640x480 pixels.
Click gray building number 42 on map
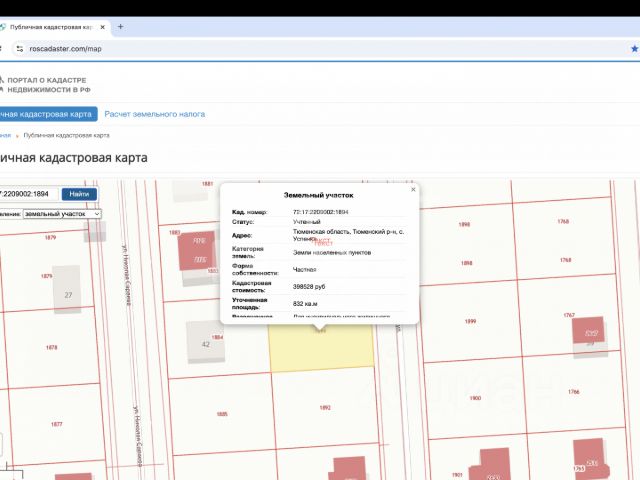pos(205,341)
